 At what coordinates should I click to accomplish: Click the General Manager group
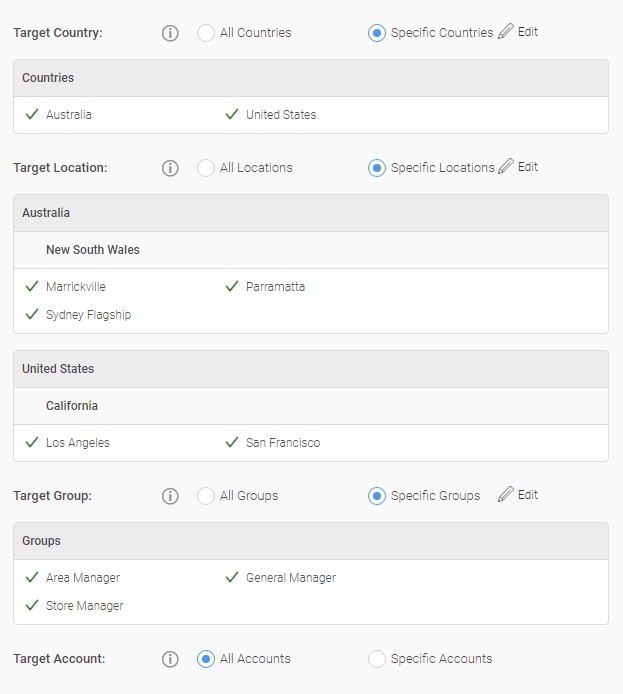tap(291, 578)
